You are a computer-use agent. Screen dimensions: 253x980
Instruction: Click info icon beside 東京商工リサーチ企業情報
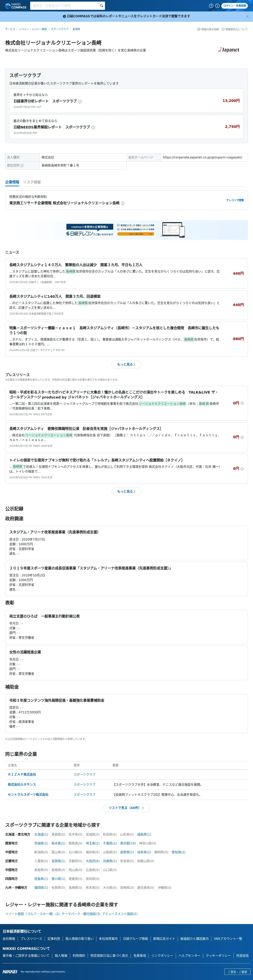[x=123, y=203]
